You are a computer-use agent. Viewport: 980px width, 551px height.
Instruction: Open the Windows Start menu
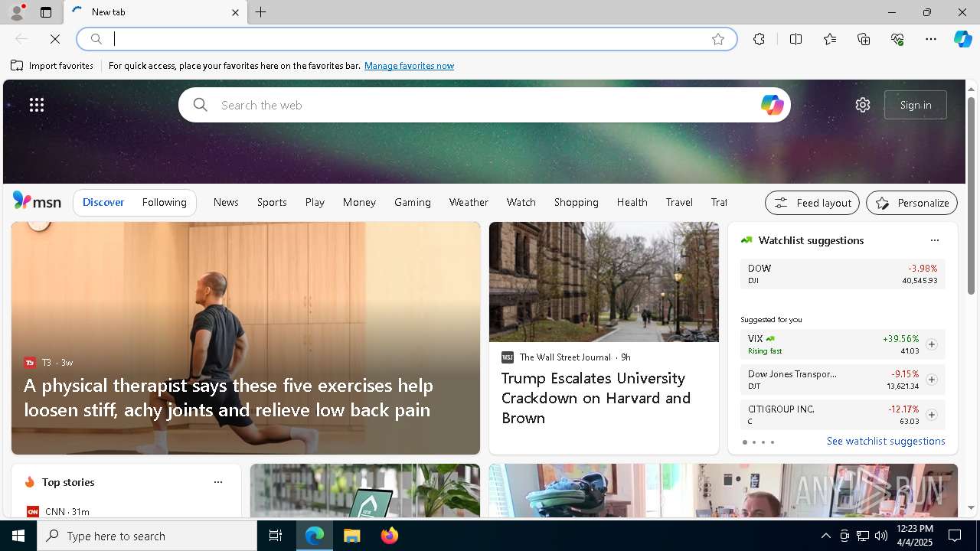18,536
